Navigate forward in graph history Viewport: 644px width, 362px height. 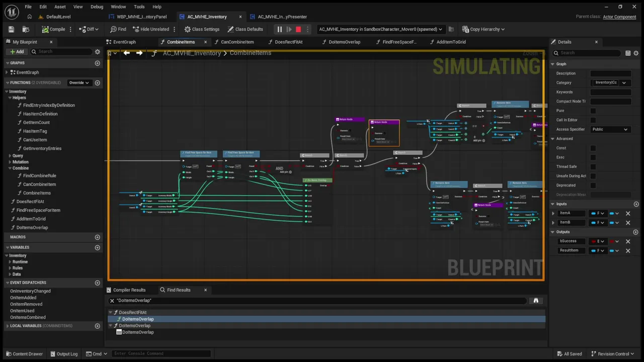click(139, 53)
